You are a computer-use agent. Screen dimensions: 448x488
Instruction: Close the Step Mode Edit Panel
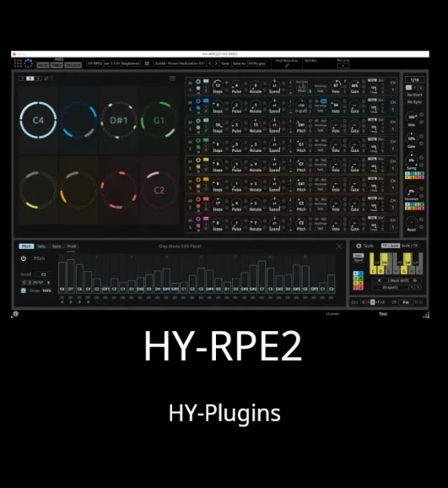[339, 246]
